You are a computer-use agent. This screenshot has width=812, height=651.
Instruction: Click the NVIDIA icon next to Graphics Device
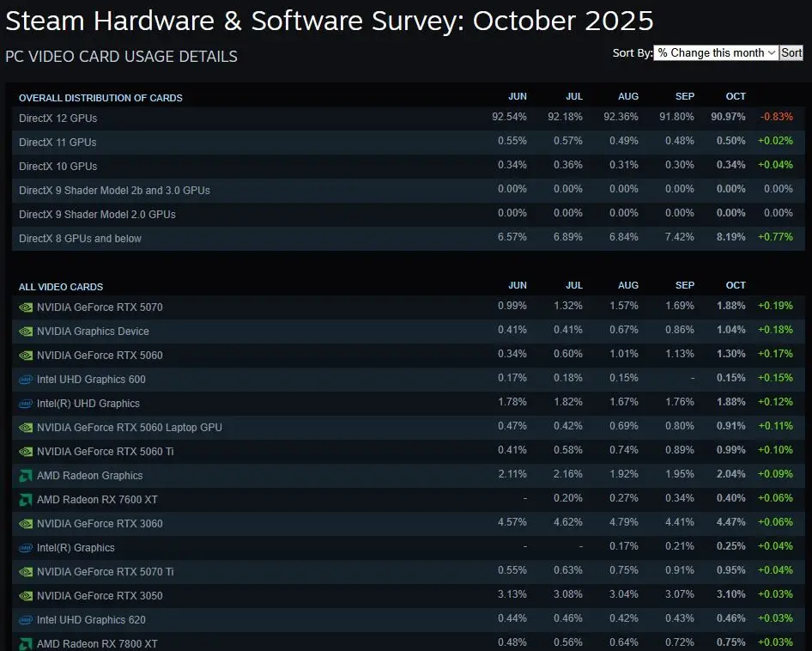click(x=26, y=331)
